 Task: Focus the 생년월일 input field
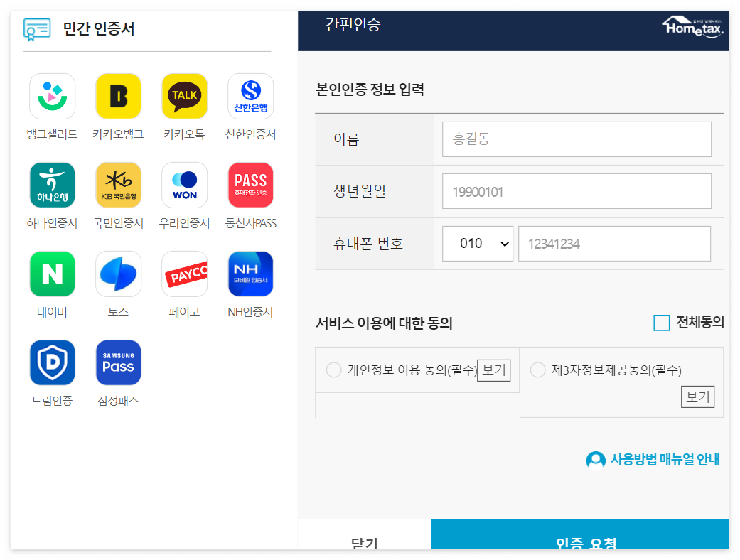577,191
